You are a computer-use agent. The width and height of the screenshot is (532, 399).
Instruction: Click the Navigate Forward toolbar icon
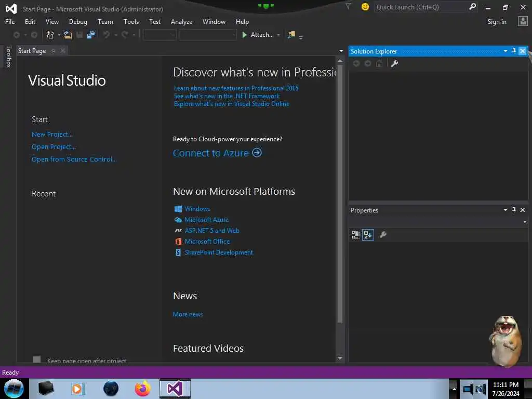(34, 35)
